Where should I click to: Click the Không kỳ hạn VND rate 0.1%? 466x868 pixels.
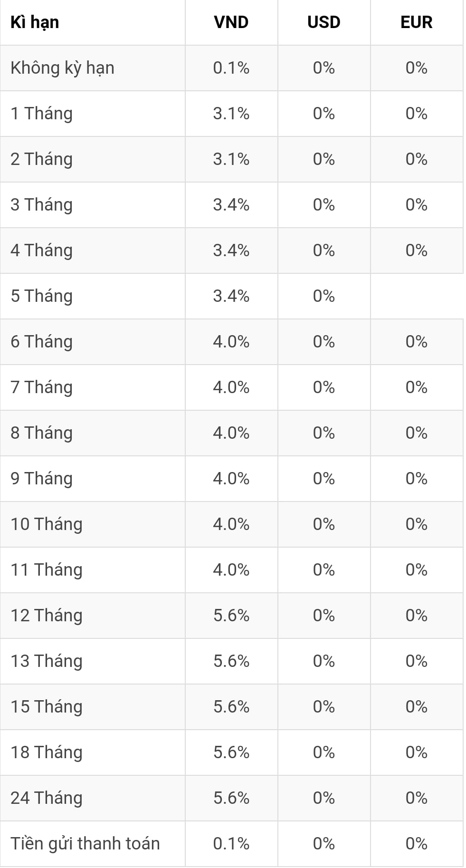[x=231, y=68]
